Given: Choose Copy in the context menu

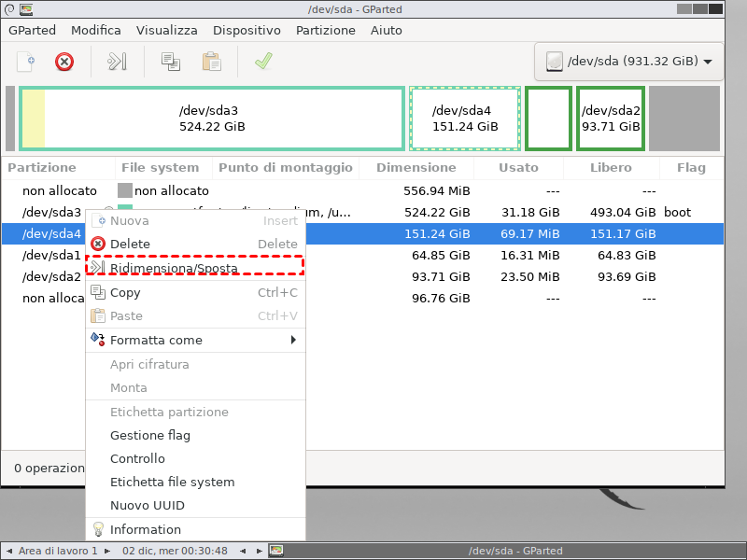Looking at the screenshot, I should (x=195, y=292).
